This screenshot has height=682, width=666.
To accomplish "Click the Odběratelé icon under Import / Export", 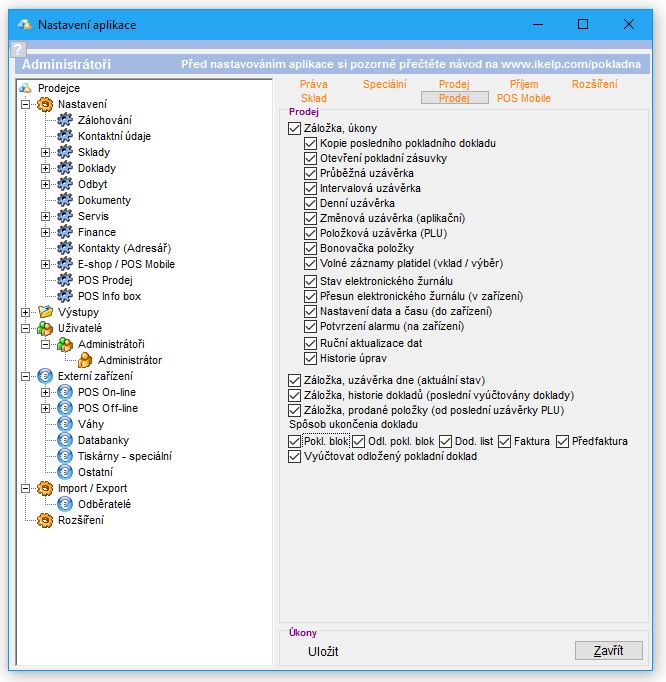I will click(x=65, y=504).
